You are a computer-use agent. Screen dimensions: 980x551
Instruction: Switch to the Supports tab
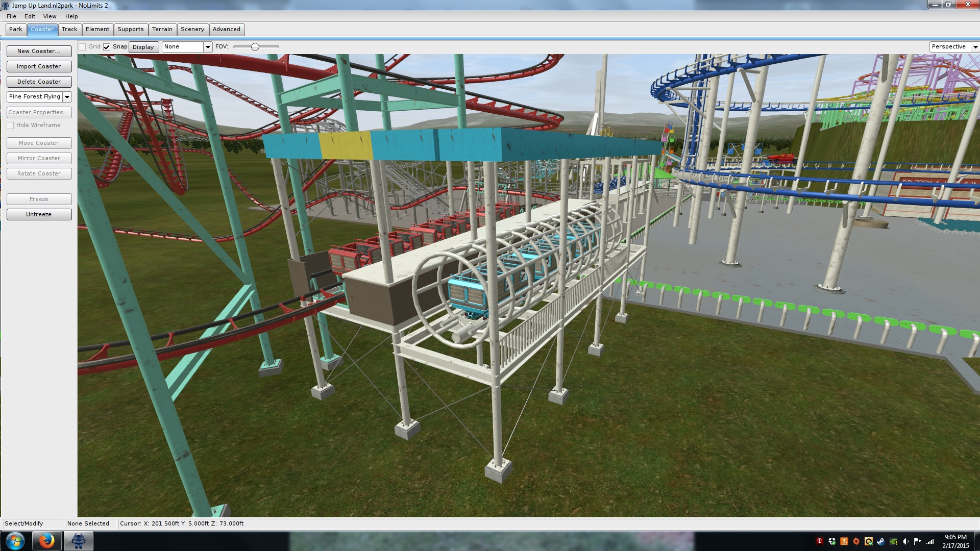click(x=130, y=29)
